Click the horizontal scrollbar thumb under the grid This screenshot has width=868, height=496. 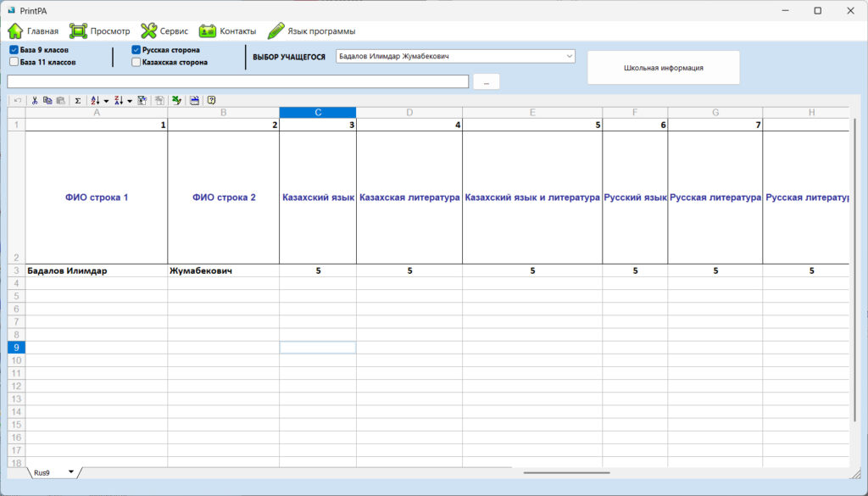pyautogui.click(x=567, y=473)
